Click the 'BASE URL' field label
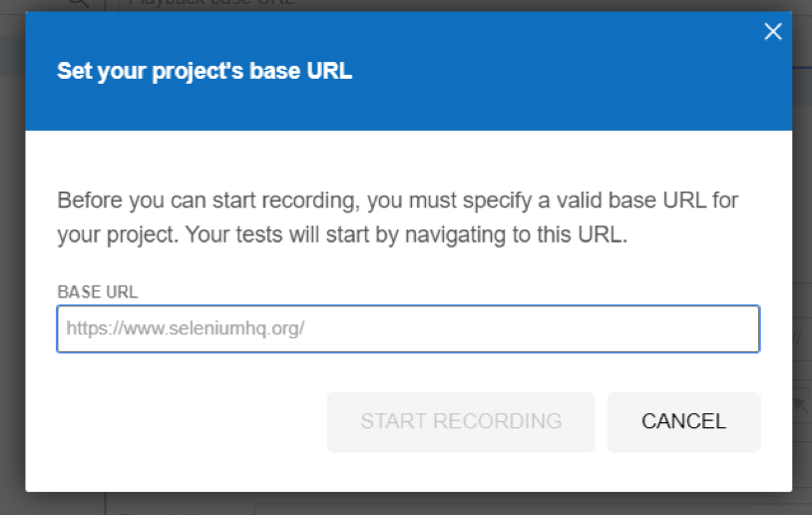This screenshot has width=812, height=515. click(97, 292)
